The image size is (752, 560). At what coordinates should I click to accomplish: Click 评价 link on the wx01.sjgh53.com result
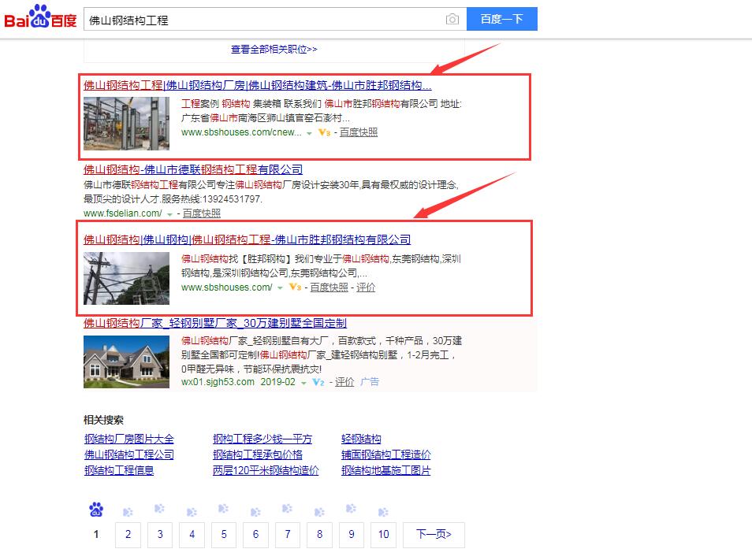tap(344, 382)
